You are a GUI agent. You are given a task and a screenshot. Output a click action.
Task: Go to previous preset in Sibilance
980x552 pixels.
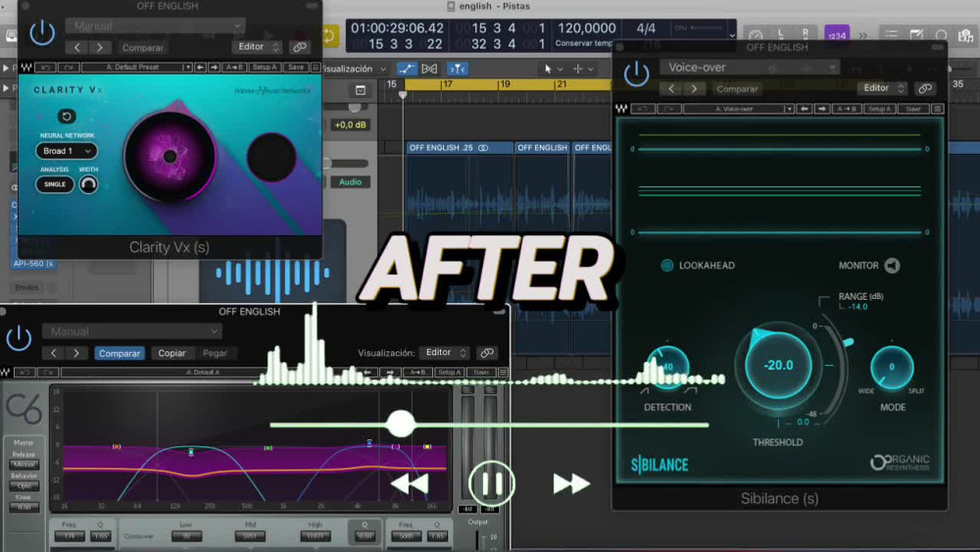671,89
